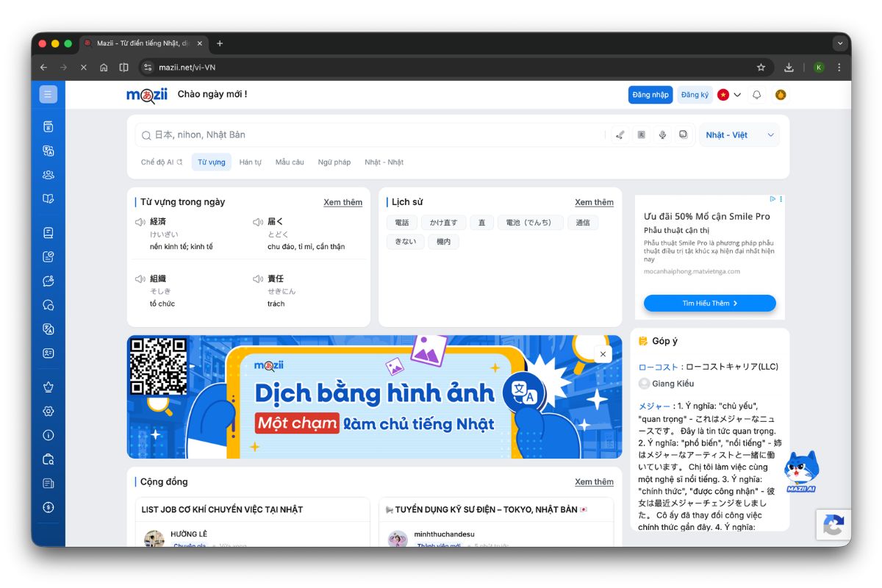Image resolution: width=882 pixels, height=588 pixels.
Task: Open the chat bubble with person sidebar icon
Action: [48, 281]
